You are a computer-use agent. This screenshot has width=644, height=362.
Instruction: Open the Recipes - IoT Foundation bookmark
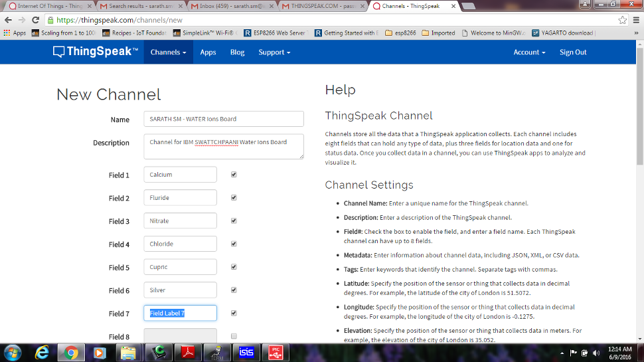[x=135, y=33]
